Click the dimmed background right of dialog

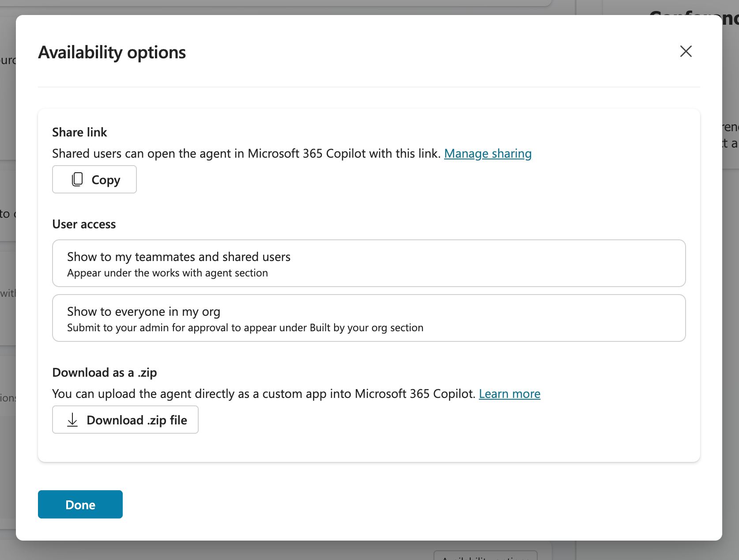coord(731,309)
